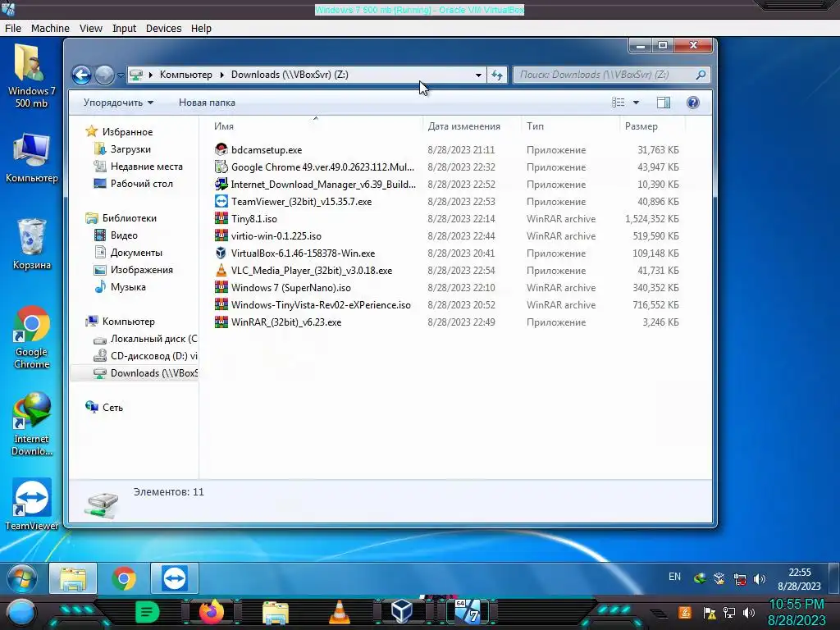Sort by Дата изменения column header
The height and width of the screenshot is (630, 840).
point(472,126)
